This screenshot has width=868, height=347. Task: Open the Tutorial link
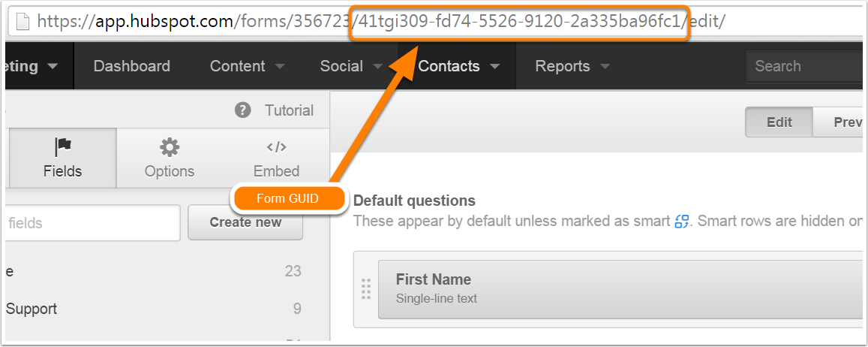click(289, 110)
